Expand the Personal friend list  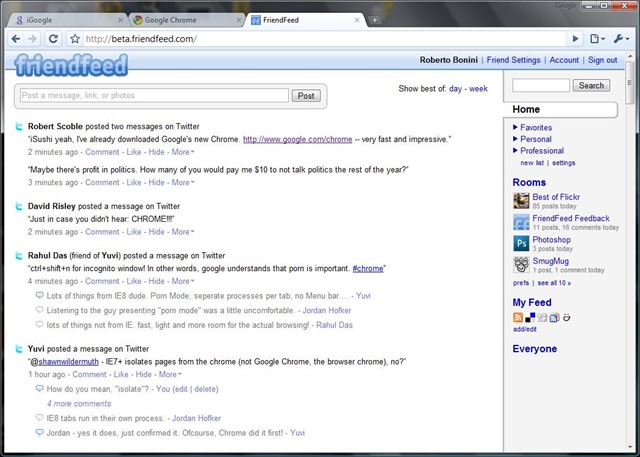(x=535, y=139)
